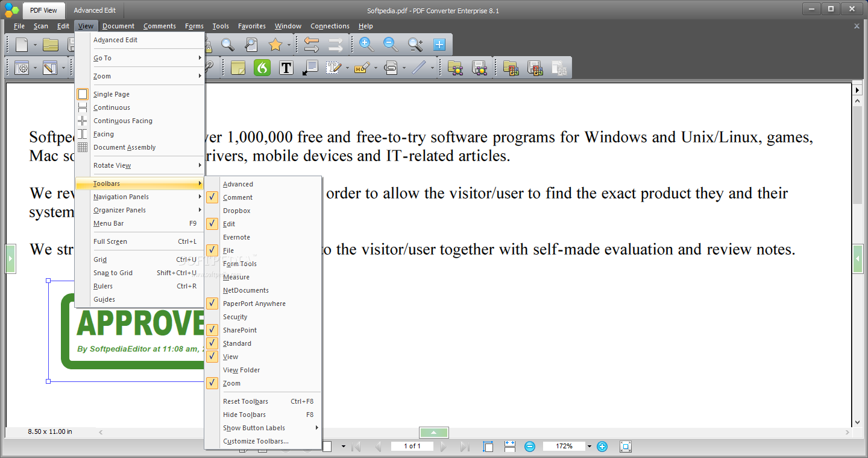
Task: Click the Open folder icon
Action: coord(51,45)
